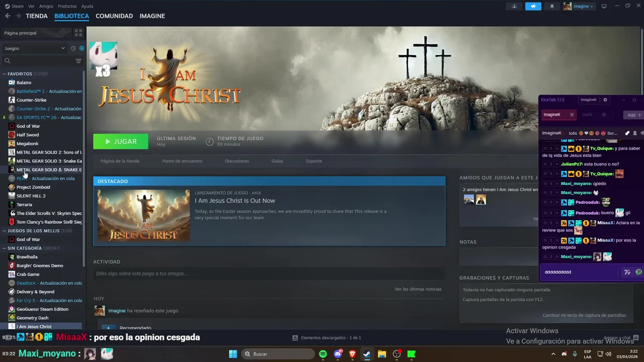Open the TIENDA tab
644x362 pixels.
[37, 16]
